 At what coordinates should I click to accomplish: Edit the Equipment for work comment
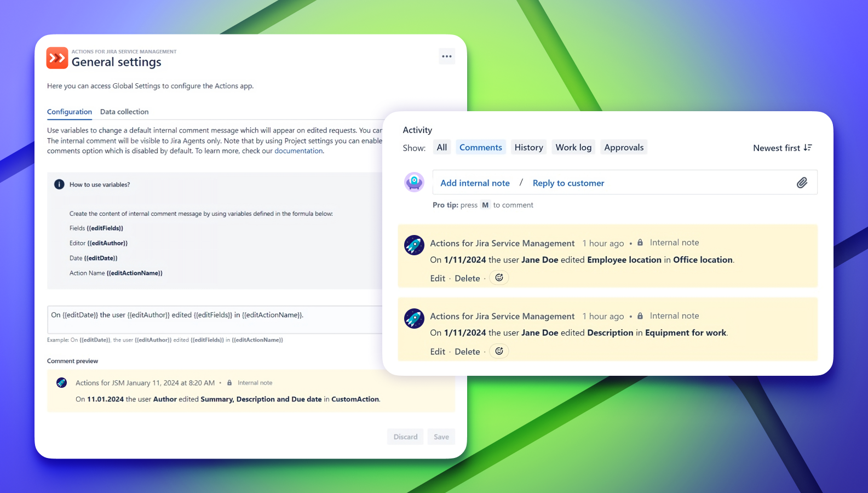coord(438,352)
